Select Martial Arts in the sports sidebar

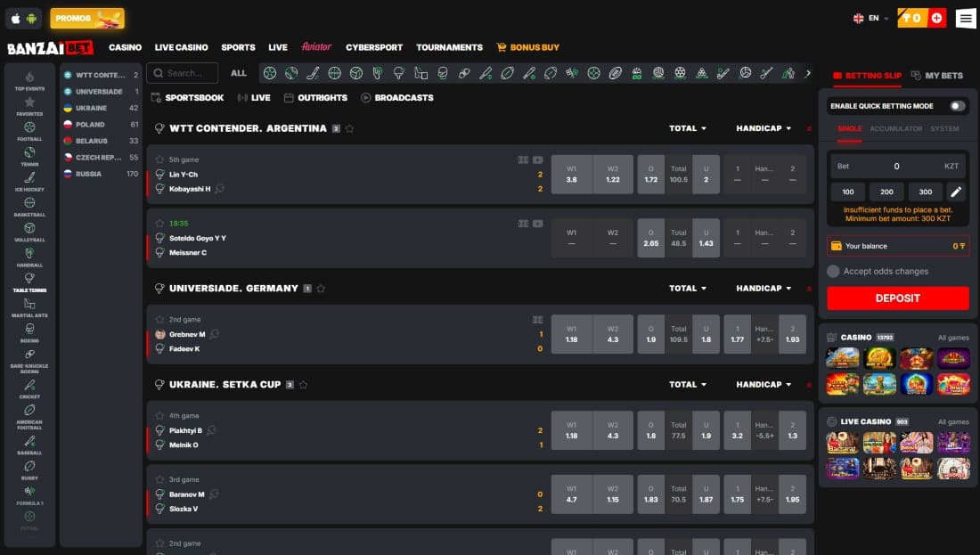pyautogui.click(x=29, y=307)
